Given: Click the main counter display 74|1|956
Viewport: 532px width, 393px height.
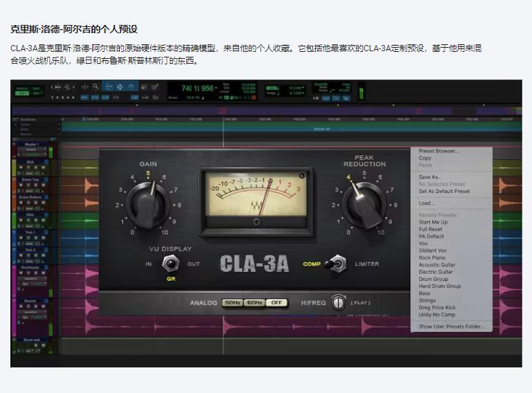Looking at the screenshot, I should (197, 89).
